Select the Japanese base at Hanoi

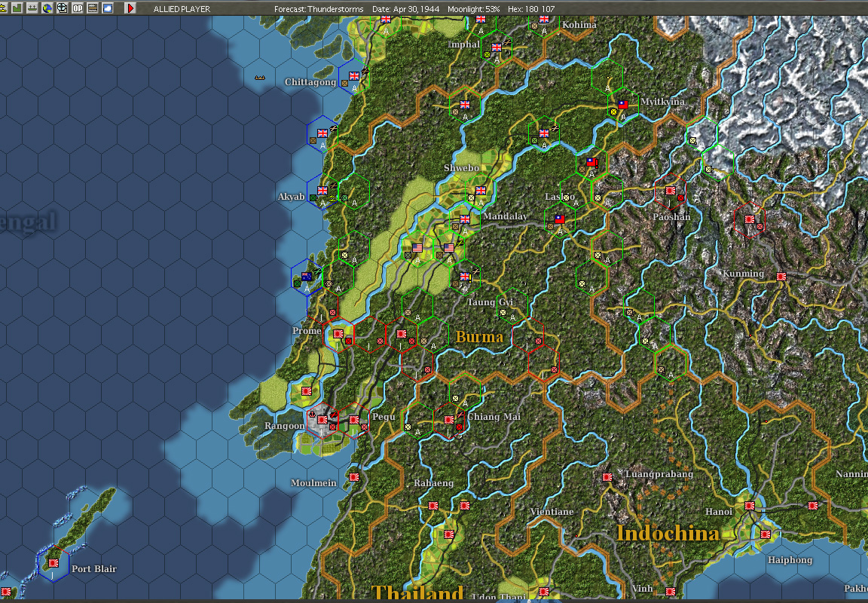click(x=750, y=506)
